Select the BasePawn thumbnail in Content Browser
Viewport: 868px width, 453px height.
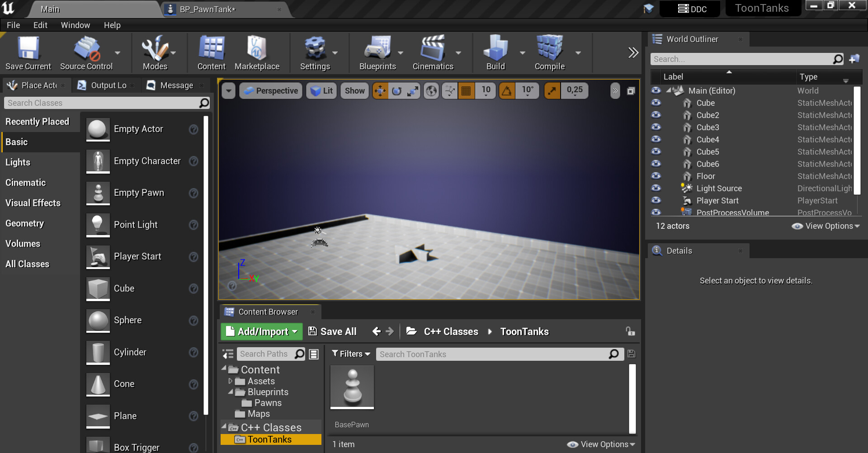[x=352, y=387]
